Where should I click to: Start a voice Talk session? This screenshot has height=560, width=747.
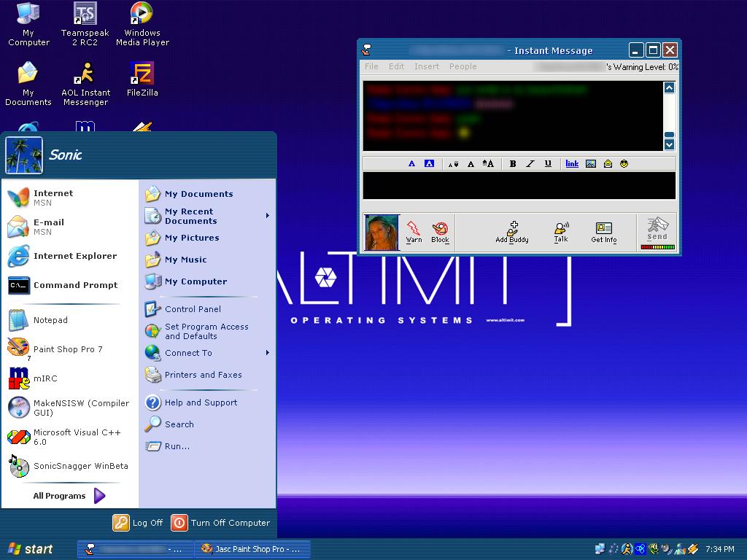click(x=560, y=232)
